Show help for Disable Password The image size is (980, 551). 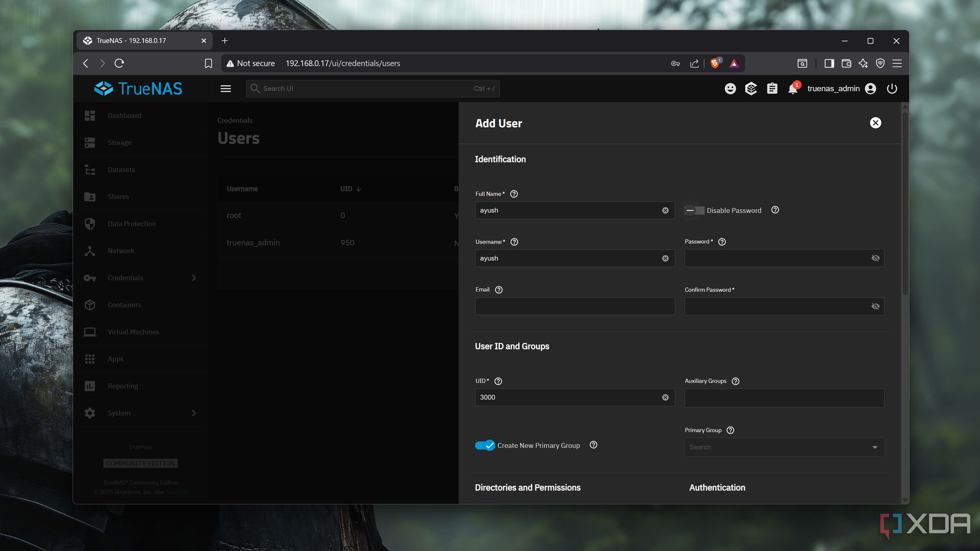point(775,210)
